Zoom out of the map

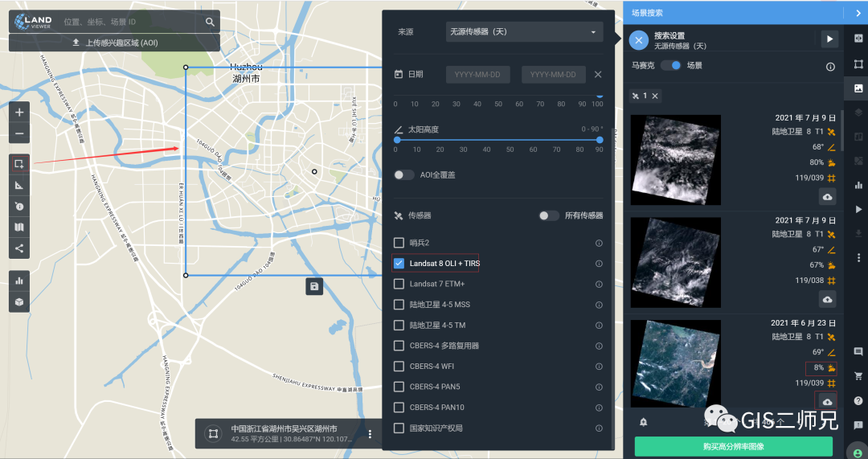click(x=19, y=133)
